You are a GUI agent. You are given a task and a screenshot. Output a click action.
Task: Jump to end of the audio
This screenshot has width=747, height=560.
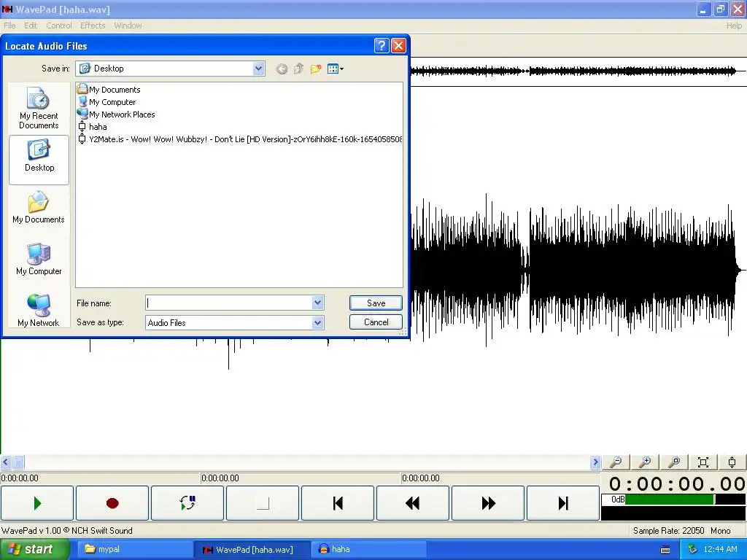(x=563, y=503)
